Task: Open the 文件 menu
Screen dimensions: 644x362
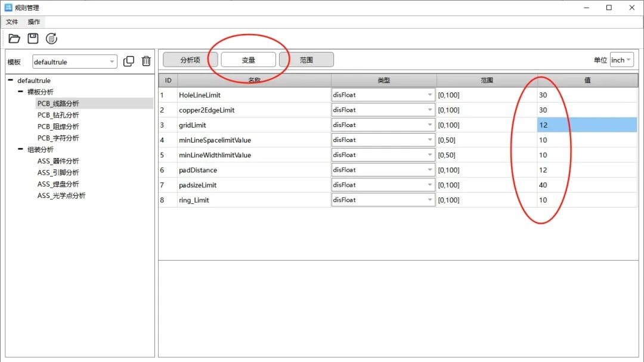Action: coord(12,22)
